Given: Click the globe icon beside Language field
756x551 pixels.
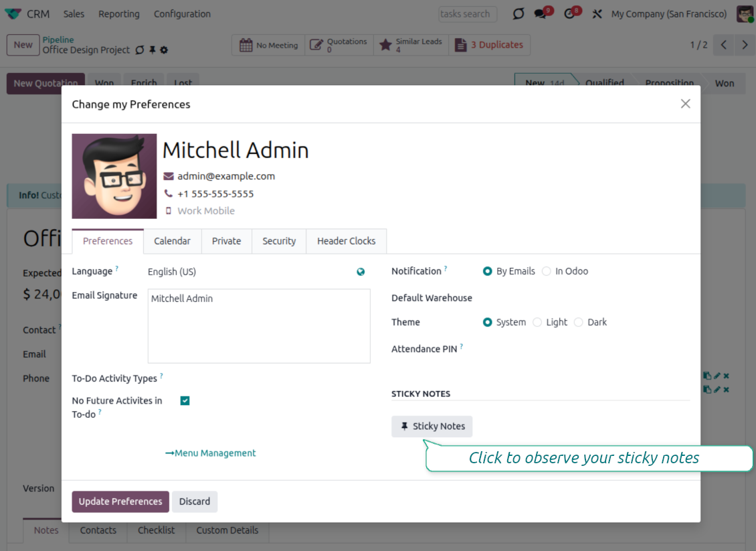Looking at the screenshot, I should pos(361,272).
